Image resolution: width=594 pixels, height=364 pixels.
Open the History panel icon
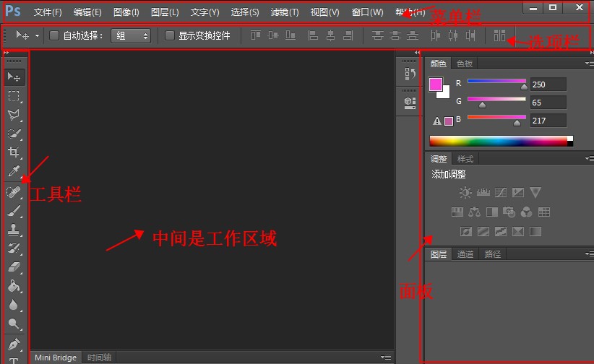coord(410,74)
